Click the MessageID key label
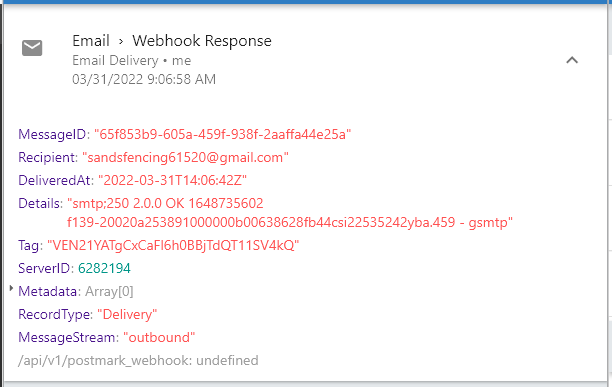Screen dimensions: 612x387 tap(54, 135)
